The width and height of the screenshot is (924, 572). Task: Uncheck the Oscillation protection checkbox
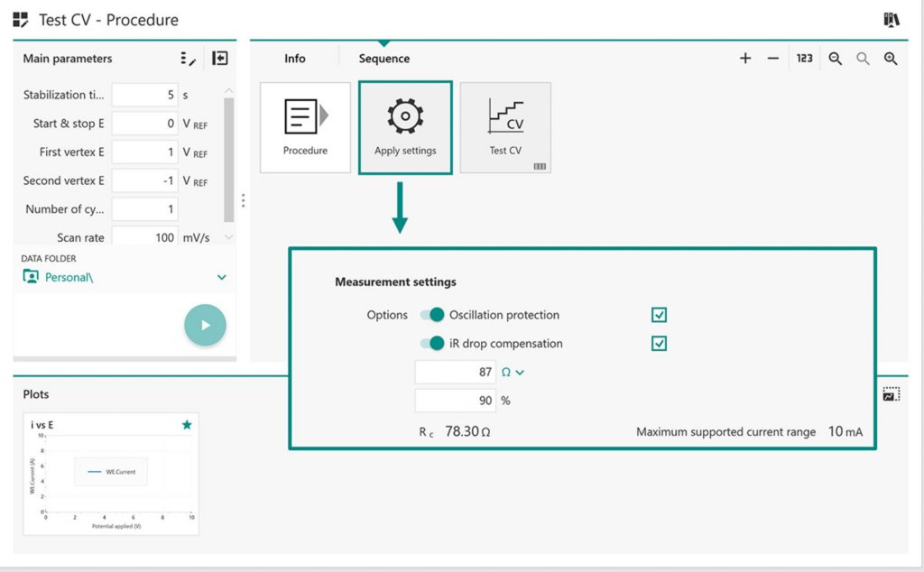coord(659,315)
